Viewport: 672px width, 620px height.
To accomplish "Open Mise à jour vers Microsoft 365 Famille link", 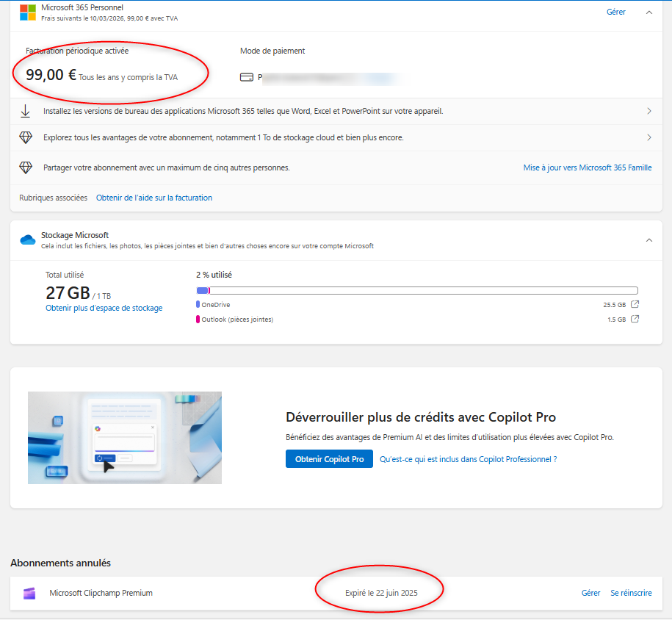I will (588, 167).
